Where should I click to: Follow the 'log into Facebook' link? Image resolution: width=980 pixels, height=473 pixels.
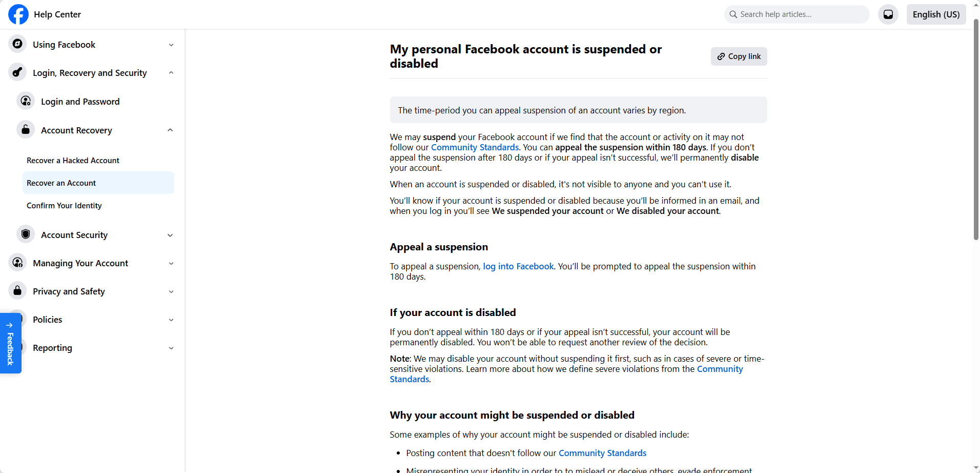tap(518, 266)
